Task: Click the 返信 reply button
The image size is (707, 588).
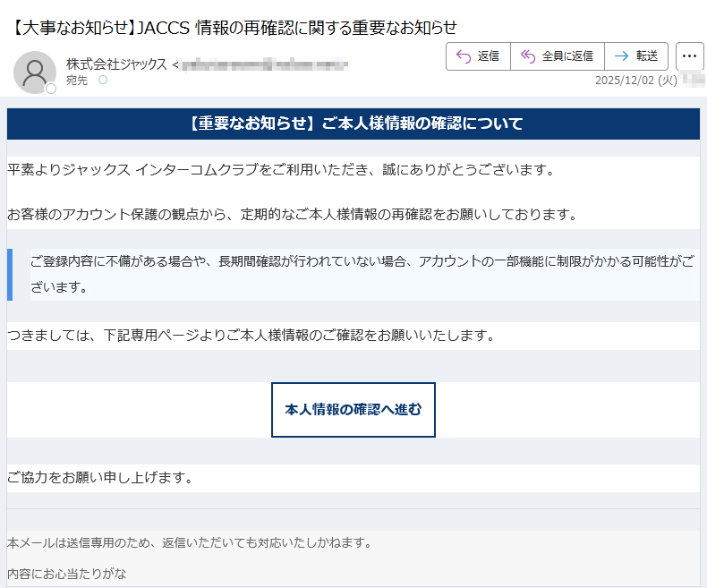Action: point(478,56)
